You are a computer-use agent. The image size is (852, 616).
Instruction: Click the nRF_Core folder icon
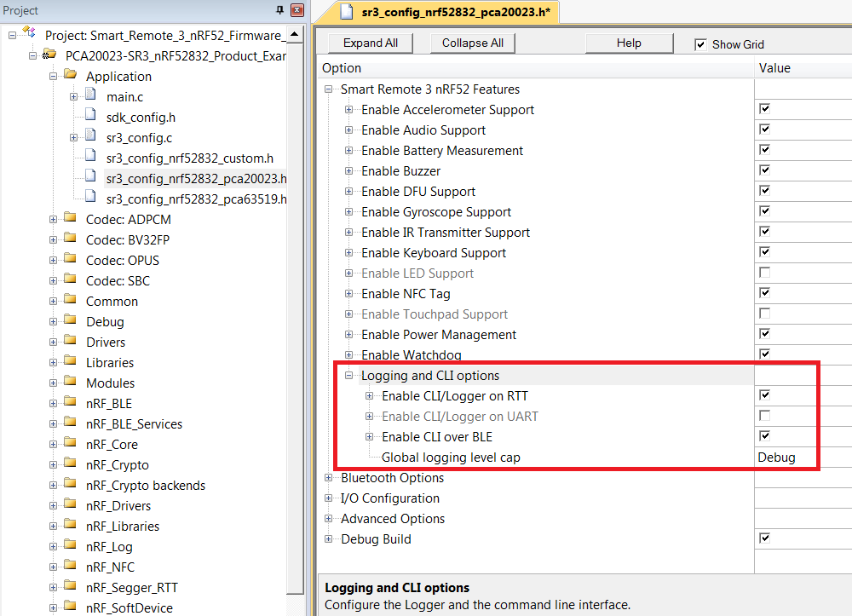click(70, 443)
